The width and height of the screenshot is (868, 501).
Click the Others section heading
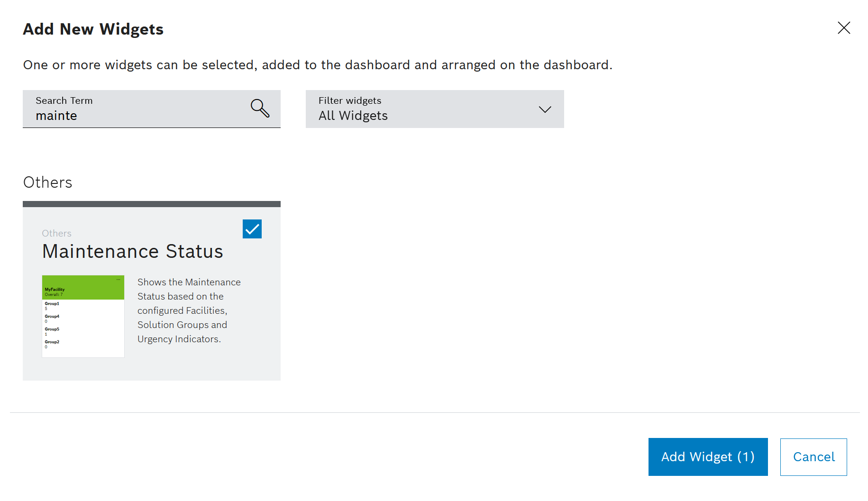coord(47,182)
